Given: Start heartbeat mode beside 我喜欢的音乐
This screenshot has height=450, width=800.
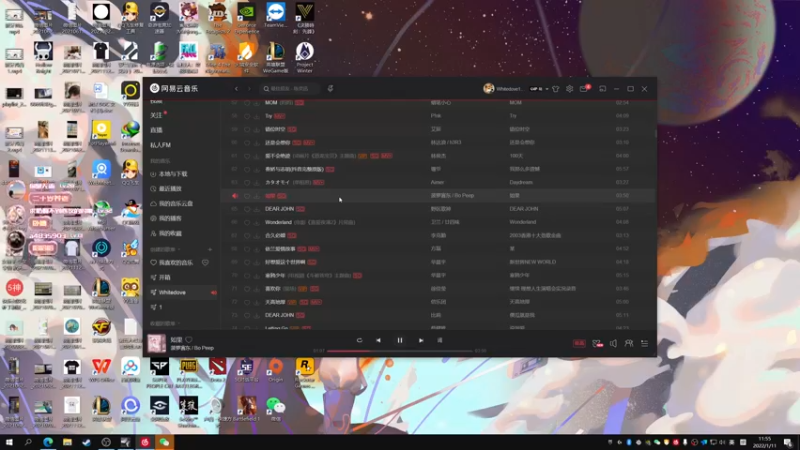Looking at the screenshot, I should [x=205, y=263].
